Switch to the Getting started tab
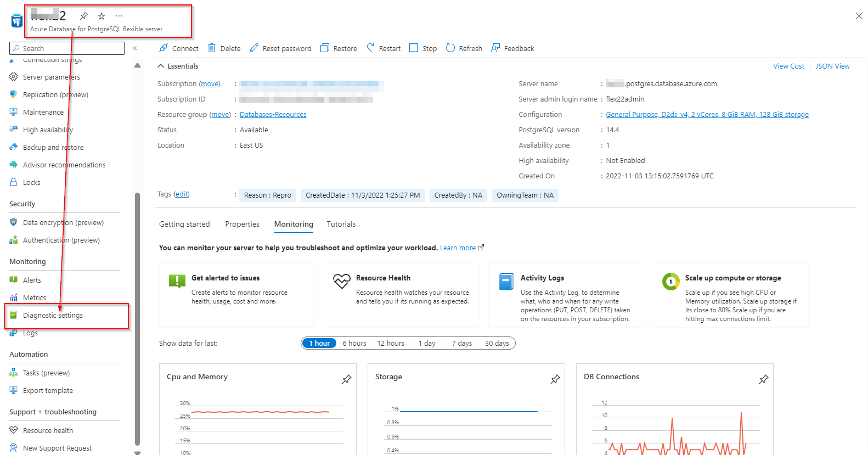 click(184, 224)
